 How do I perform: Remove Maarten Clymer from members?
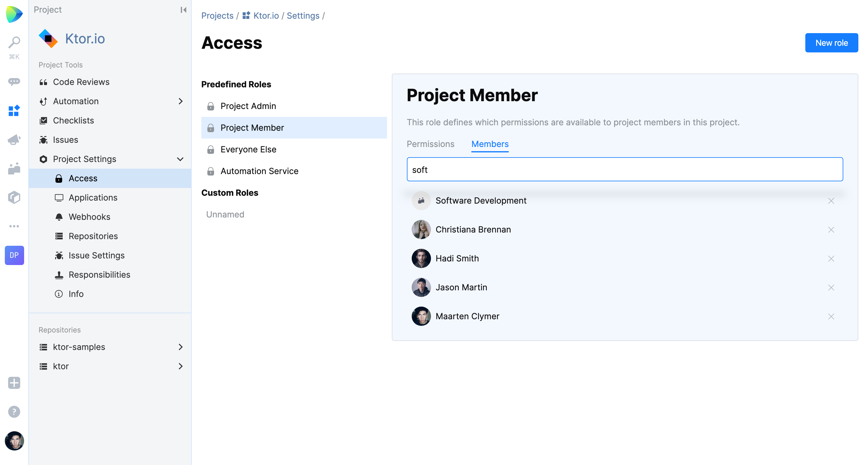click(831, 317)
